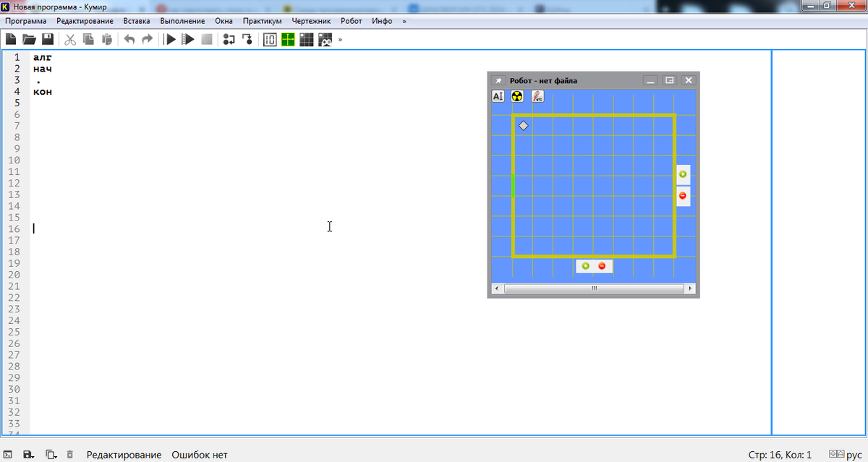Copy selected text via toolbar
Image resolution: width=868 pixels, height=462 pixels.
(x=88, y=39)
